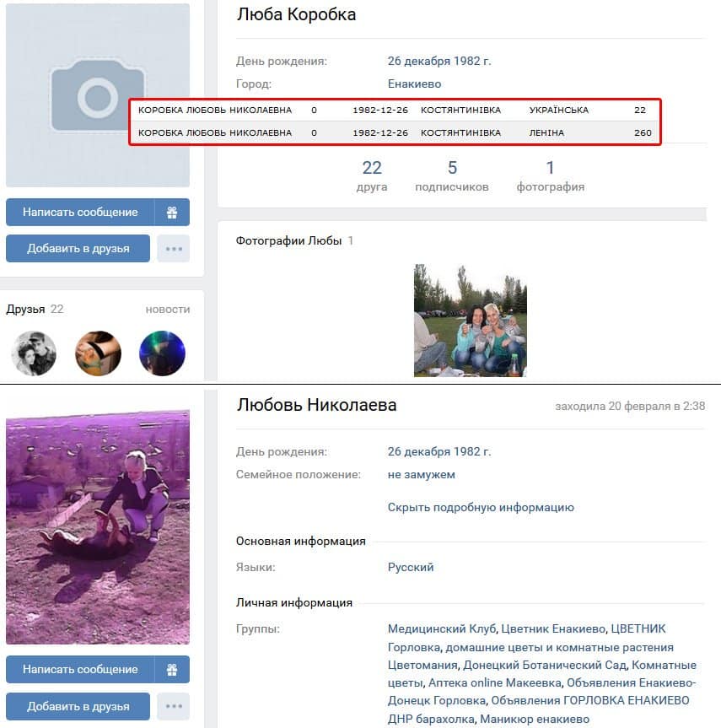Click 'Написать сообщение' in the upper profile

80,213
